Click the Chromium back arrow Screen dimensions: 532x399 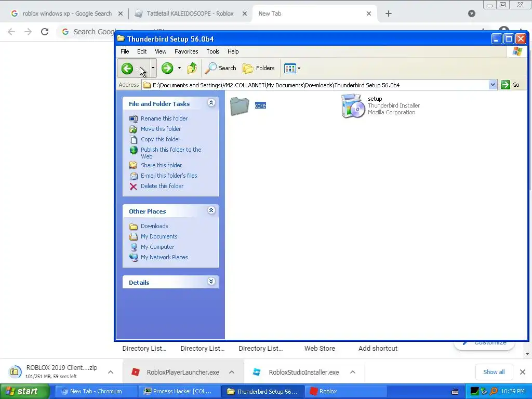[11, 32]
